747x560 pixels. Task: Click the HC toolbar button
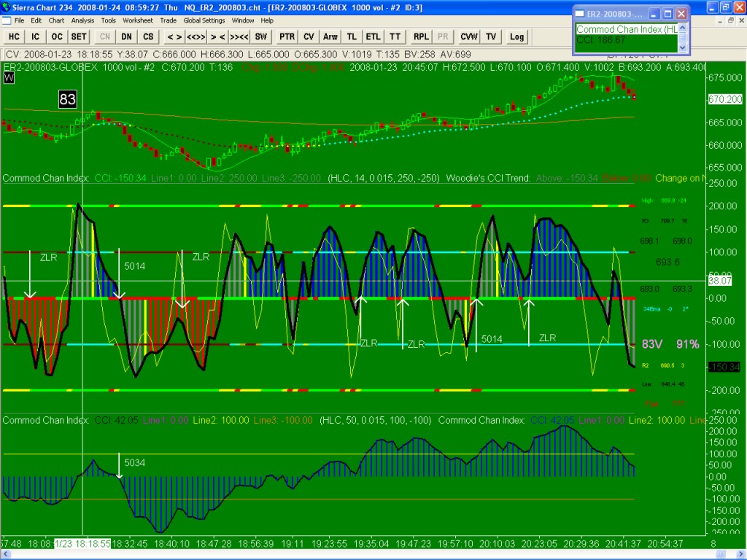(14, 36)
